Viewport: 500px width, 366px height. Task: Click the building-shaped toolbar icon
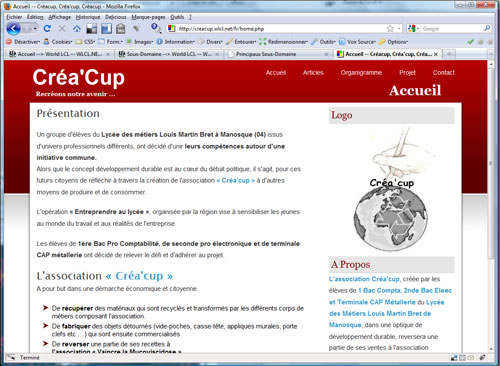(x=121, y=29)
